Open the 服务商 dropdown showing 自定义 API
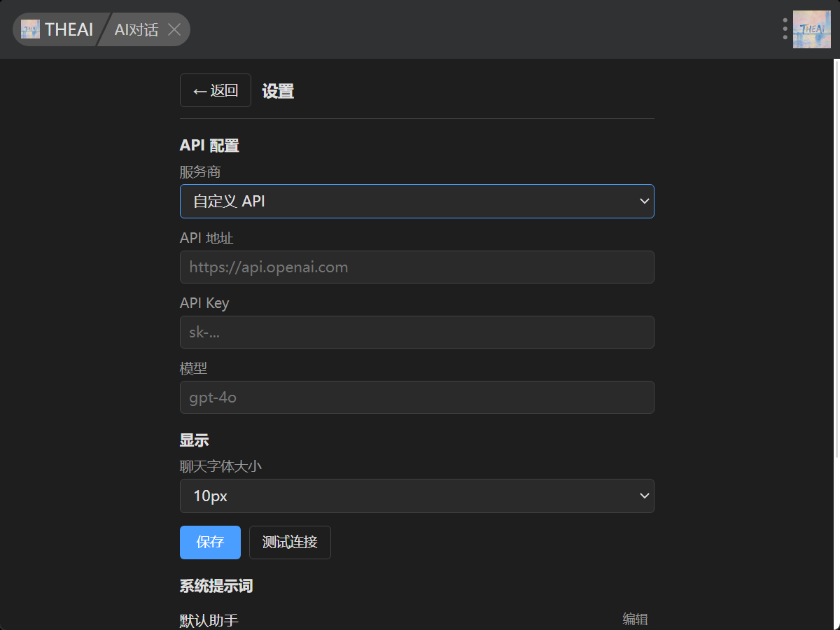This screenshot has height=630, width=840. click(416, 202)
